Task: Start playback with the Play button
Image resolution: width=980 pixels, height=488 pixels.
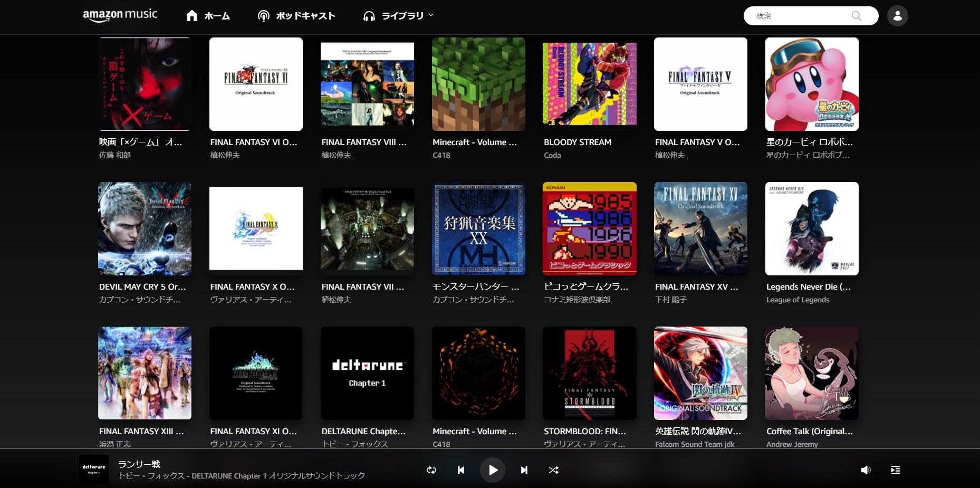Action: coord(493,470)
